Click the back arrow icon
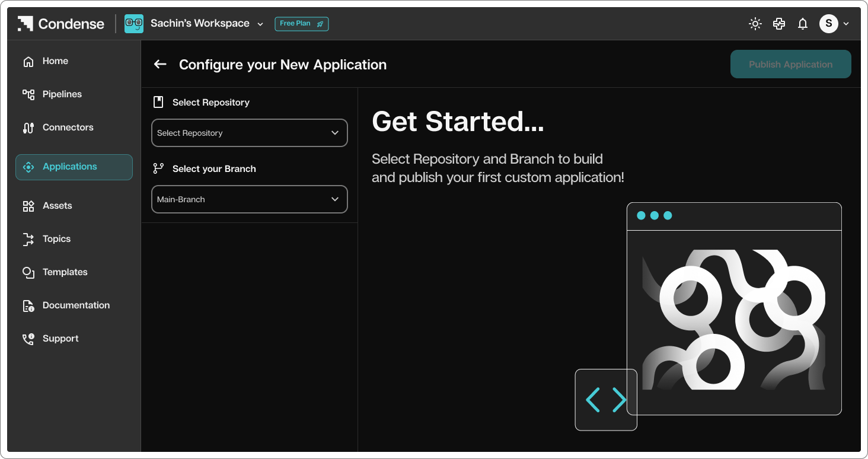Viewport: 868px width, 459px height. [160, 64]
